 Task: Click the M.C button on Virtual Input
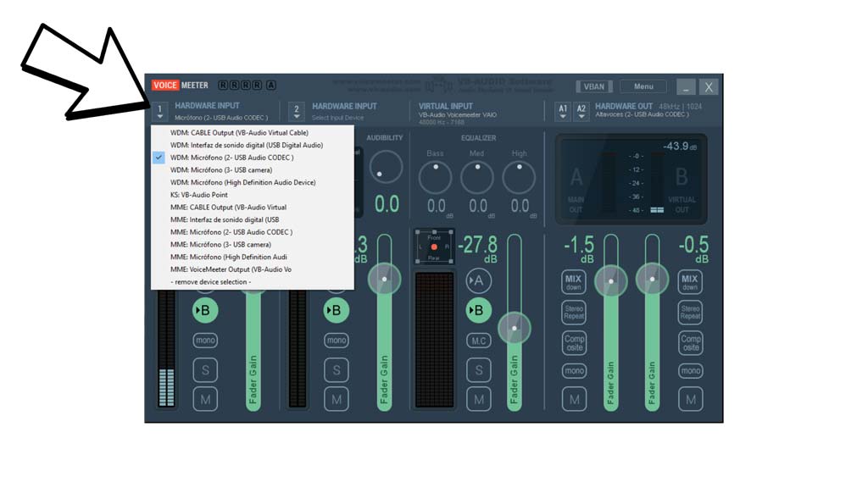pyautogui.click(x=479, y=341)
